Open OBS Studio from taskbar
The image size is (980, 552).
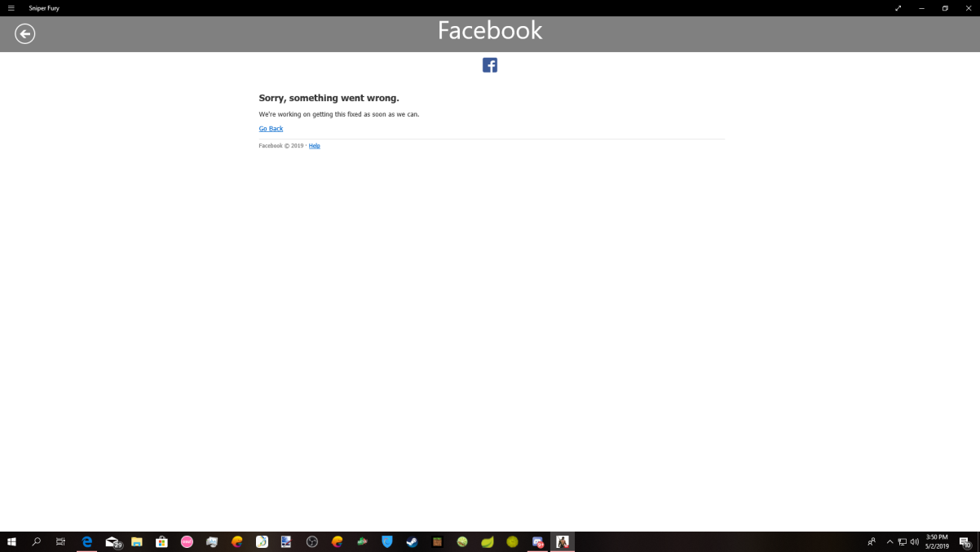pos(312,541)
